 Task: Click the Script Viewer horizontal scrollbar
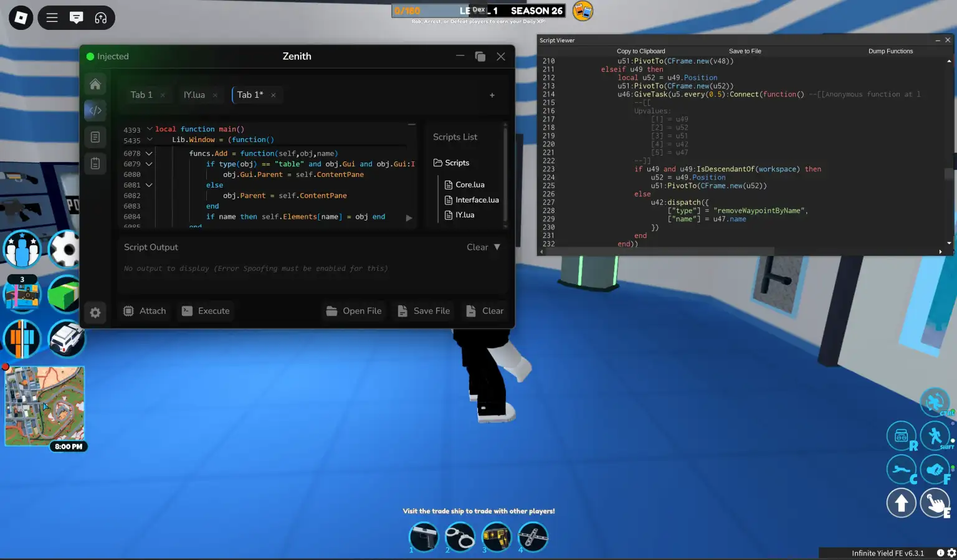654,252
